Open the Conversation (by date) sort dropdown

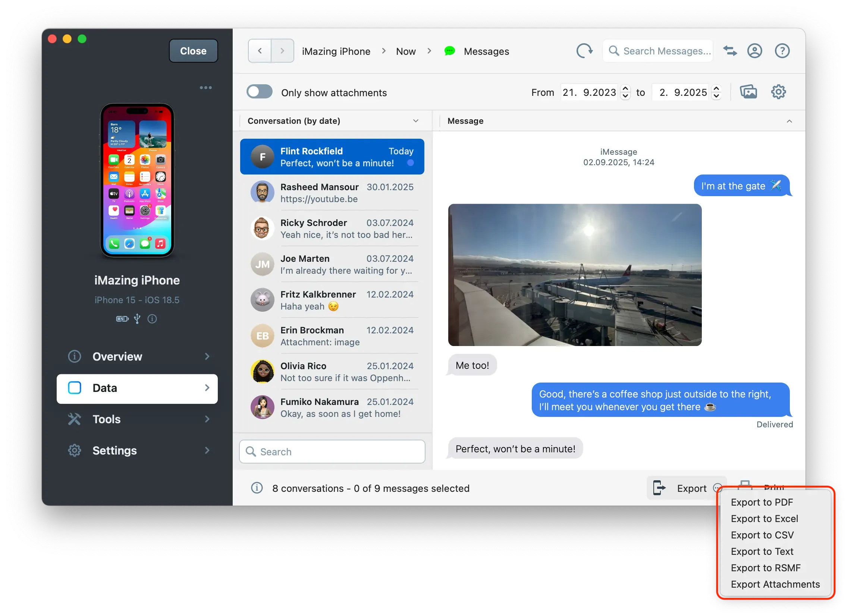click(416, 121)
